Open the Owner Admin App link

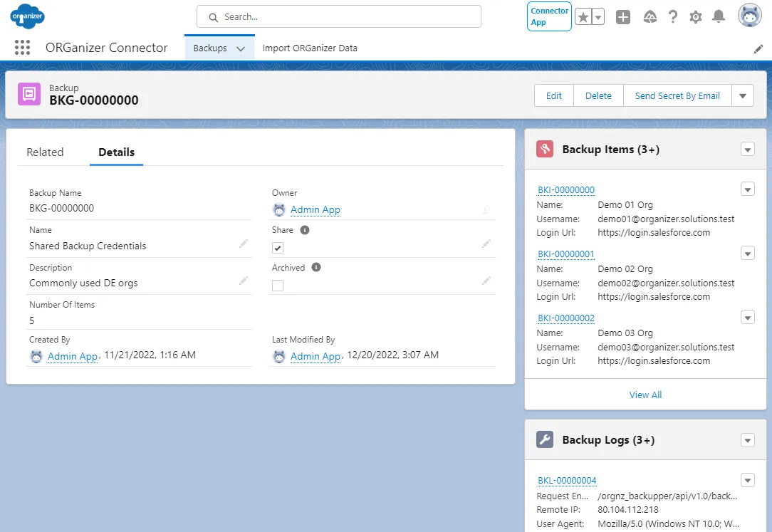click(315, 209)
